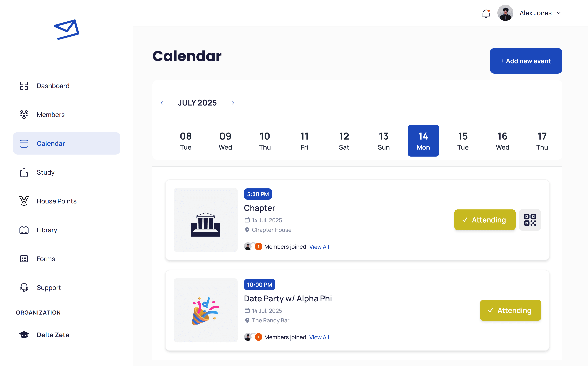This screenshot has height=366, width=588.
Task: Open the Dashboard from the sidebar
Action: (24, 86)
